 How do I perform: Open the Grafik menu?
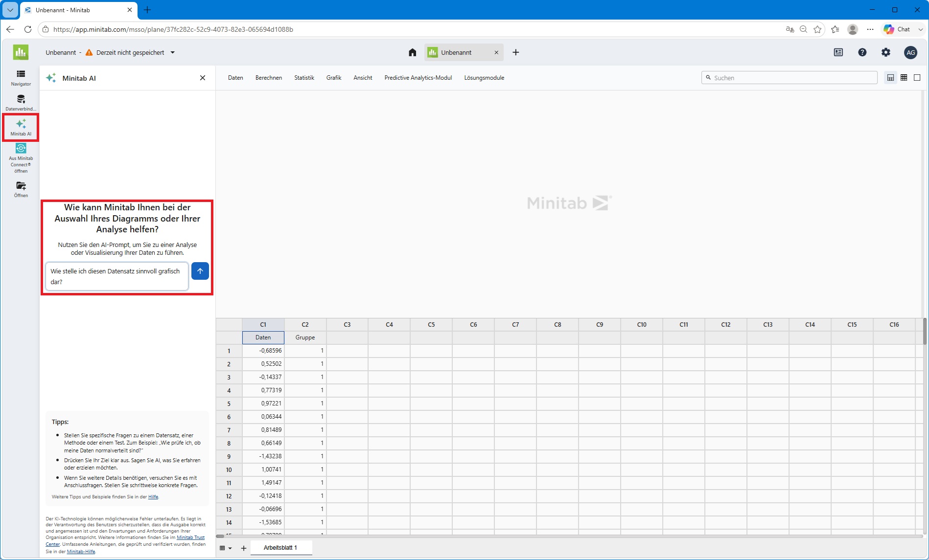click(x=334, y=78)
